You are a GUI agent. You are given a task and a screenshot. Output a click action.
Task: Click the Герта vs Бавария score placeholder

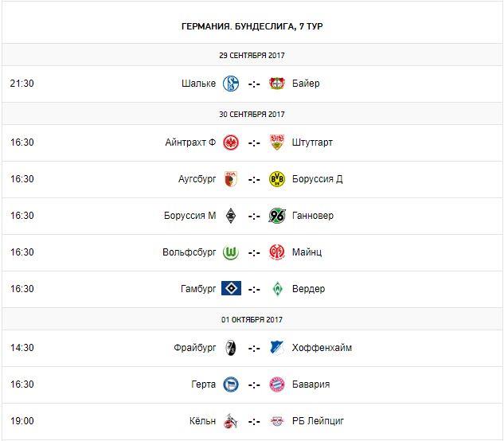254,384
